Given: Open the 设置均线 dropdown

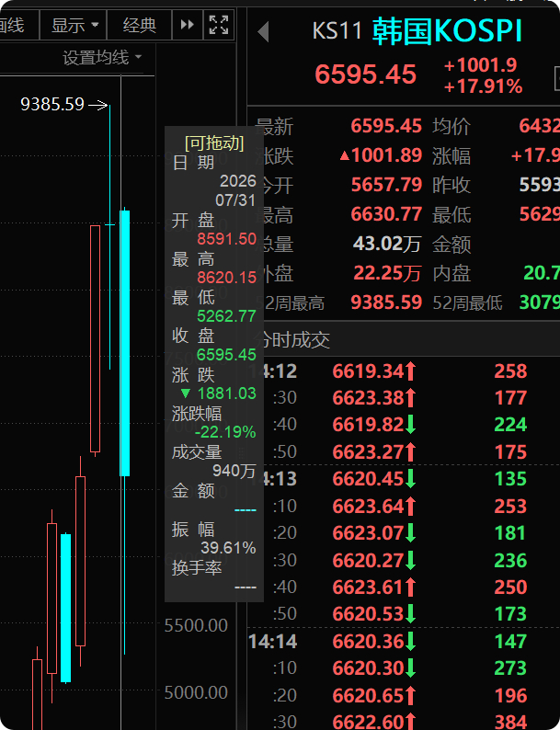Looking at the screenshot, I should coord(102,58).
